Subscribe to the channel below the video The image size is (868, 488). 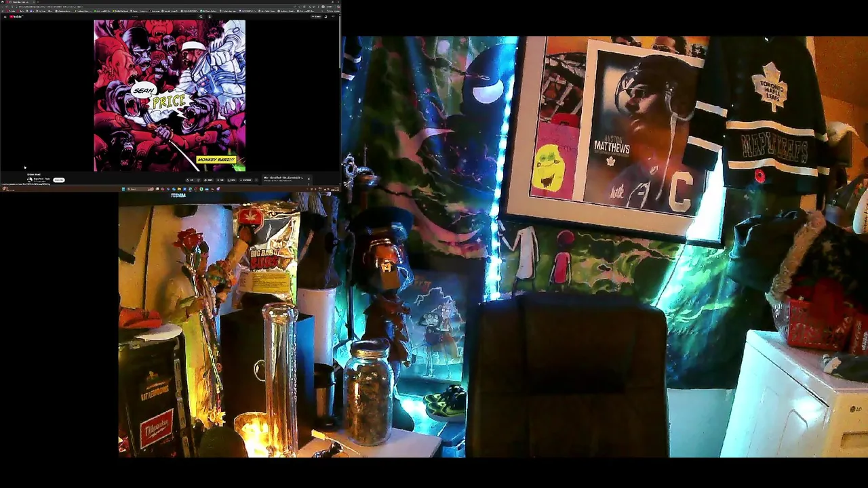[x=59, y=180]
